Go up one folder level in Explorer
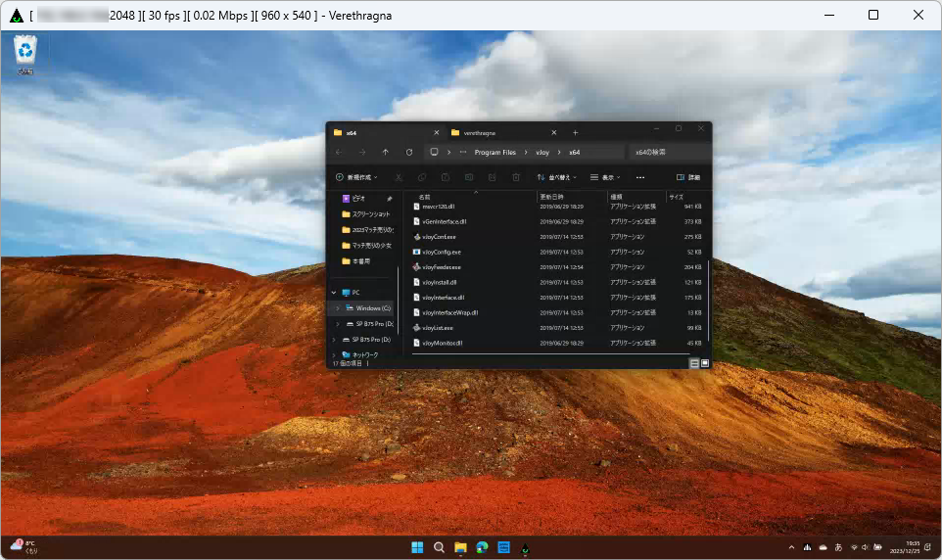This screenshot has height=560, width=942. click(x=385, y=153)
